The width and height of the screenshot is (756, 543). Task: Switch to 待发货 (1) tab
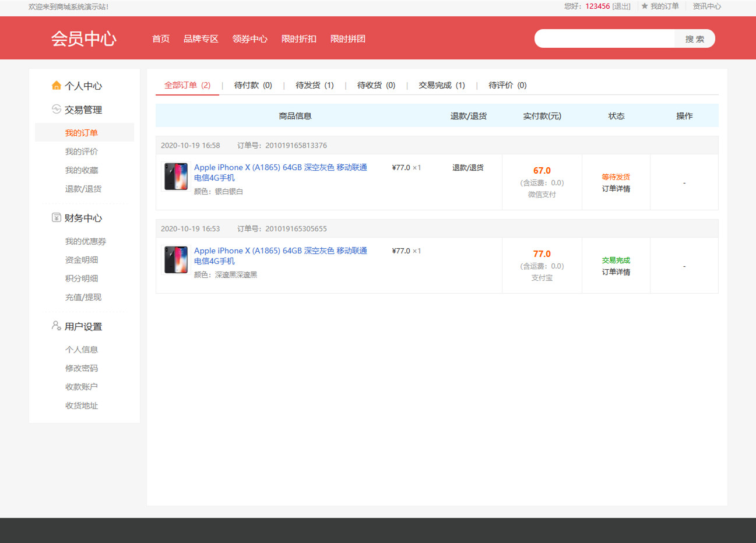click(315, 85)
